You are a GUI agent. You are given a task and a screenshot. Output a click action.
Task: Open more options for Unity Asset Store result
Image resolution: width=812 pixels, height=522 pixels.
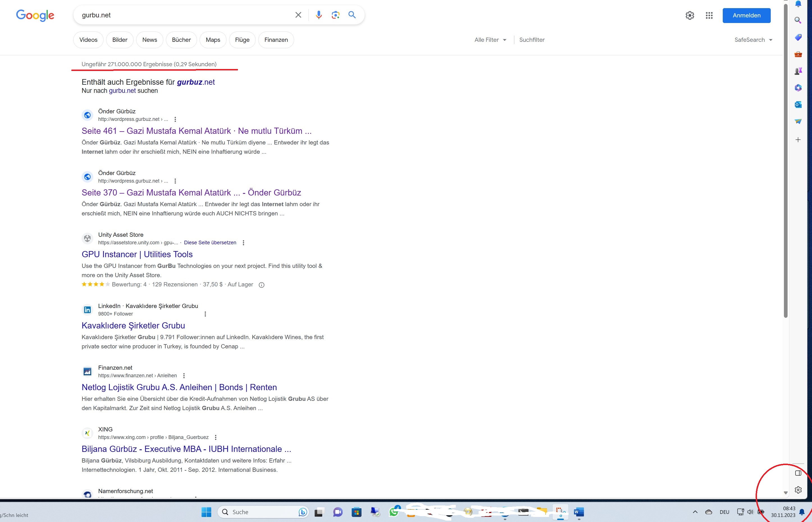243,243
